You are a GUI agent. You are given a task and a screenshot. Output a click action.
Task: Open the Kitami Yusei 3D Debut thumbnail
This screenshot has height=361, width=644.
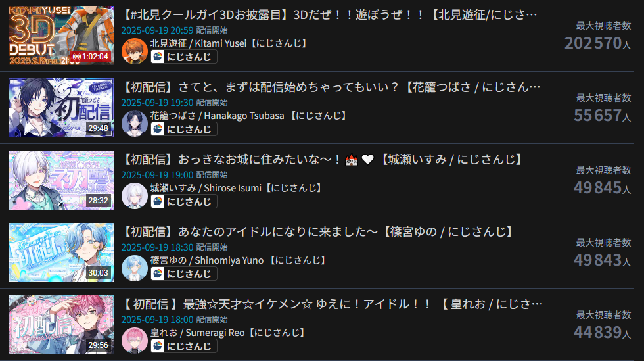61,36
